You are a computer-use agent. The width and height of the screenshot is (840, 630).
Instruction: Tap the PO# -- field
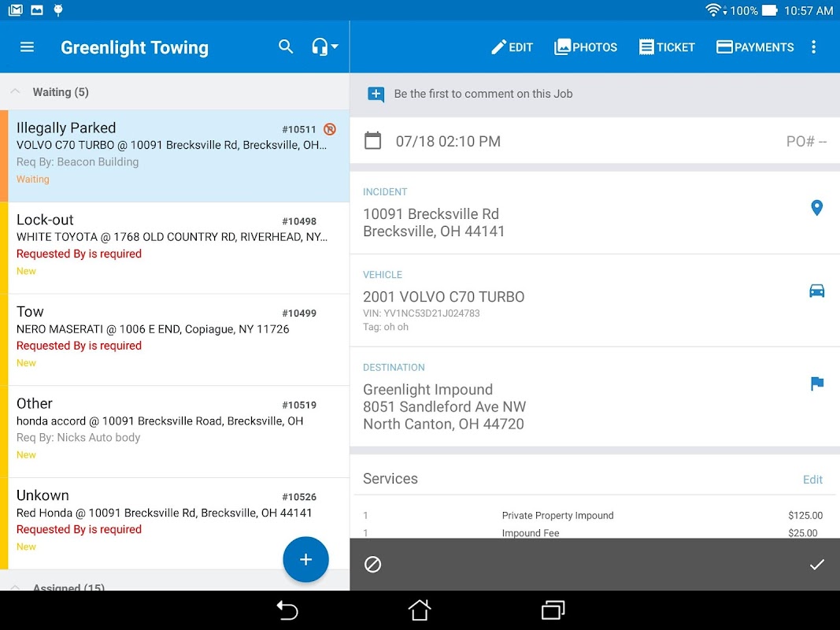(806, 142)
